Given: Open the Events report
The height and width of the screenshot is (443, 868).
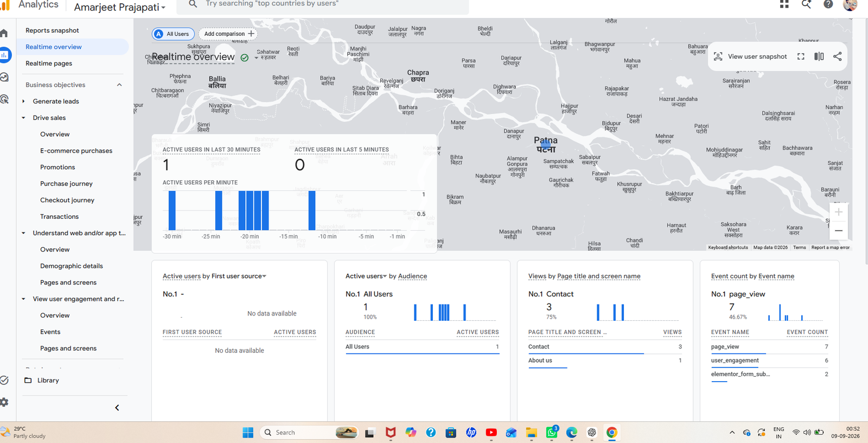Looking at the screenshot, I should pos(50,332).
